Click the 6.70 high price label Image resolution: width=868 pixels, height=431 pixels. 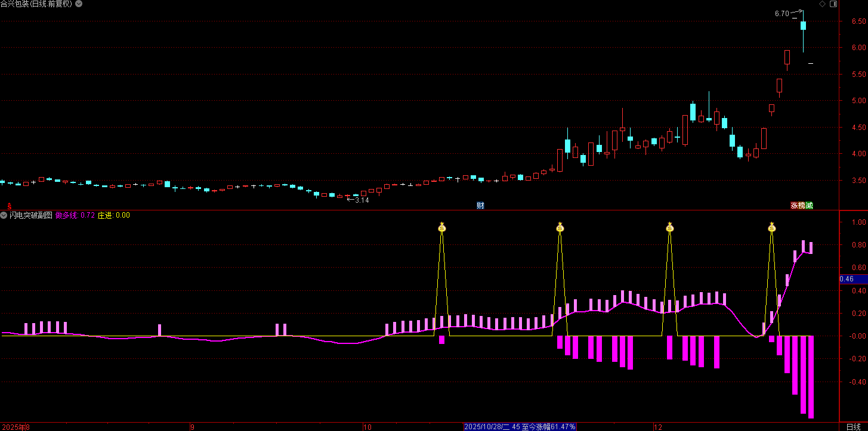[781, 13]
